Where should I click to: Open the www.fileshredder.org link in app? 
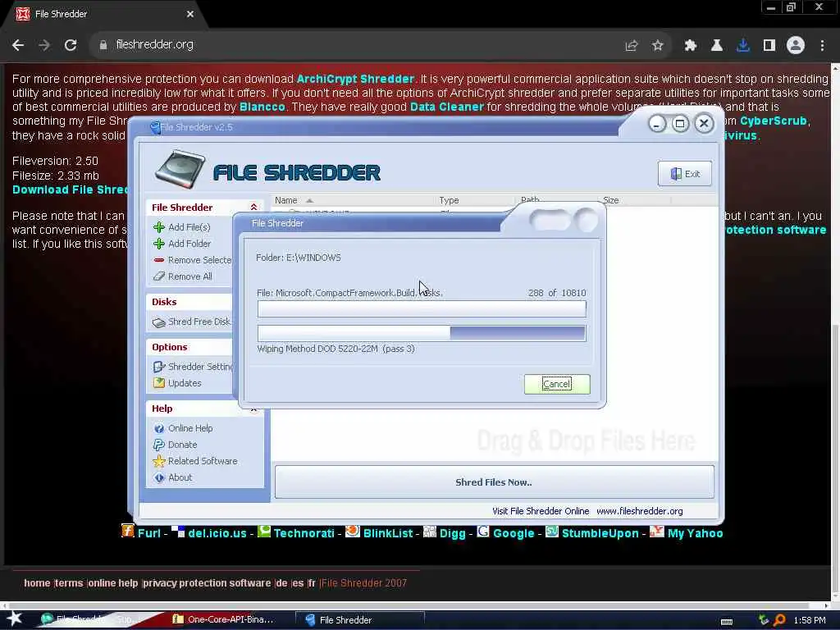coord(640,511)
